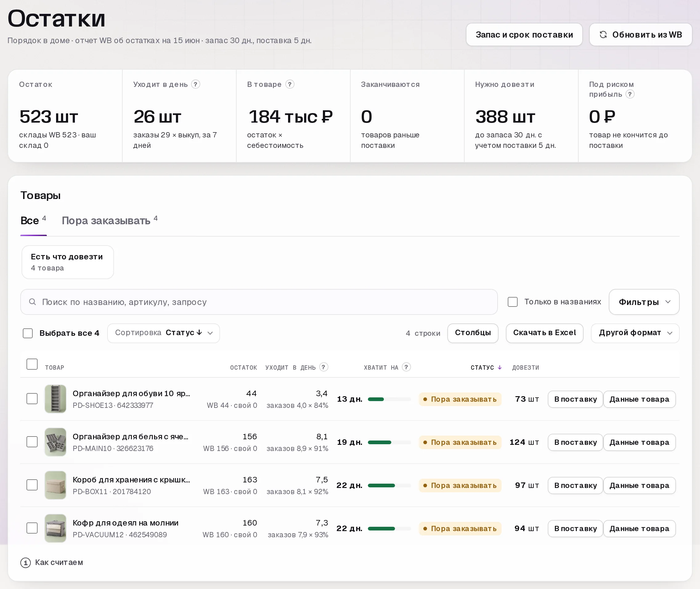Open Сортировка Статус dropdown

(164, 333)
